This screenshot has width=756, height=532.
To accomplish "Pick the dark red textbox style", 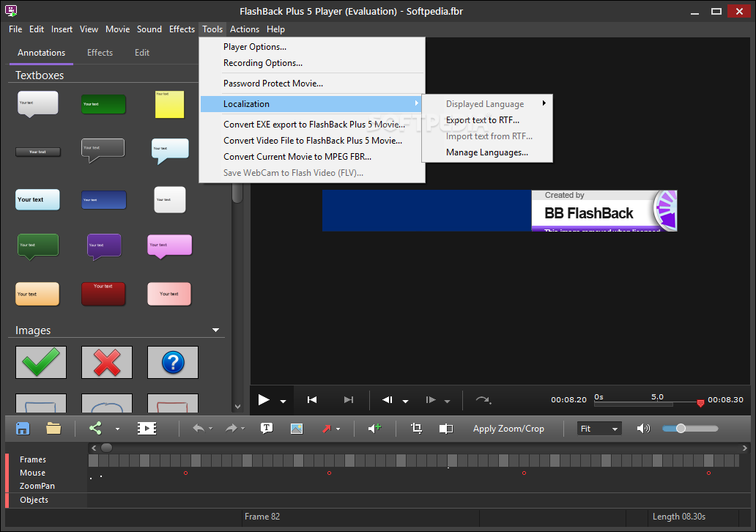I will point(103,294).
